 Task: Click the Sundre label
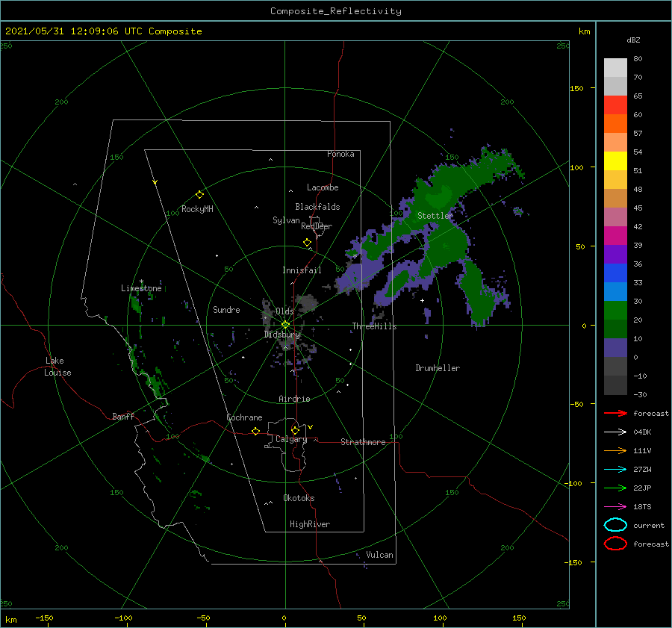click(226, 309)
